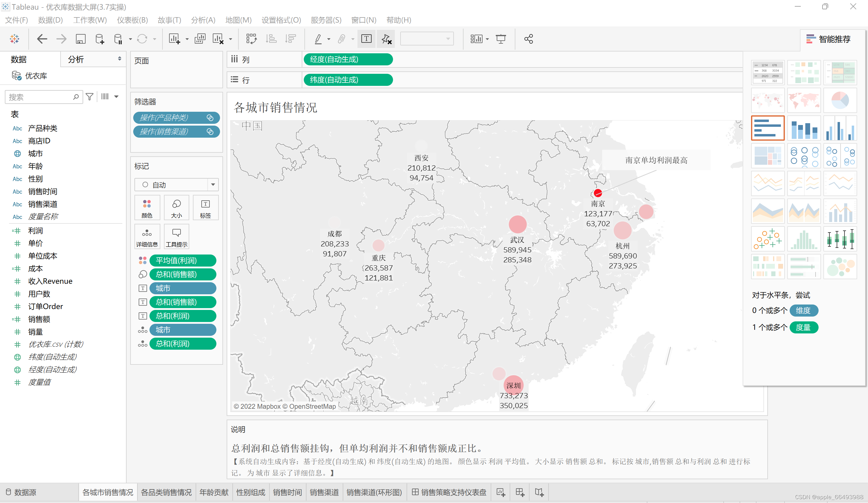Click the search field in data pane
Screen dimensions: 868x503
click(x=39, y=97)
